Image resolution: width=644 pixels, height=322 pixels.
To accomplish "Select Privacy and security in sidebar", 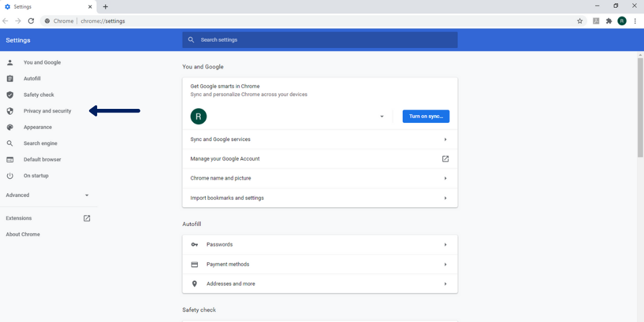I will pyautogui.click(x=47, y=111).
